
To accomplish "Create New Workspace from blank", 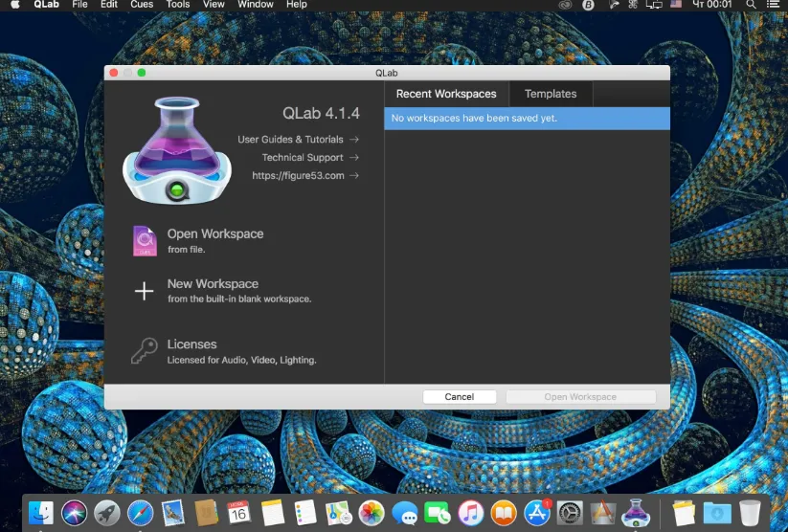I will pyautogui.click(x=239, y=291).
